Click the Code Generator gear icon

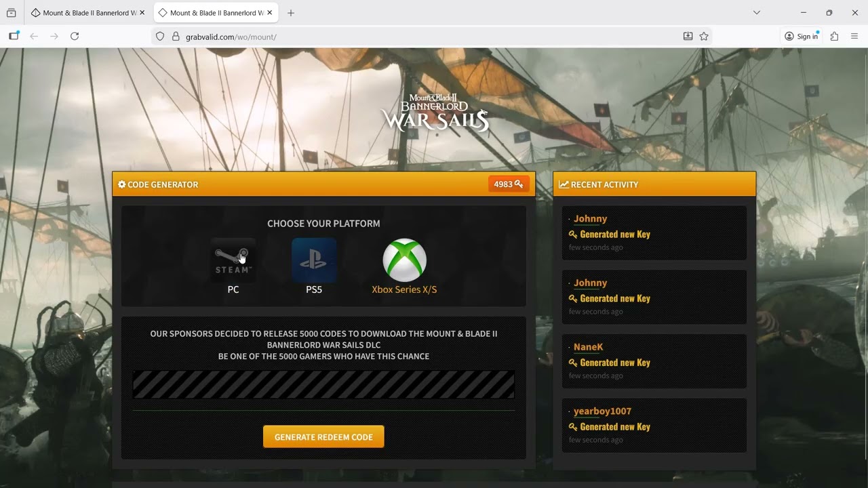click(122, 184)
